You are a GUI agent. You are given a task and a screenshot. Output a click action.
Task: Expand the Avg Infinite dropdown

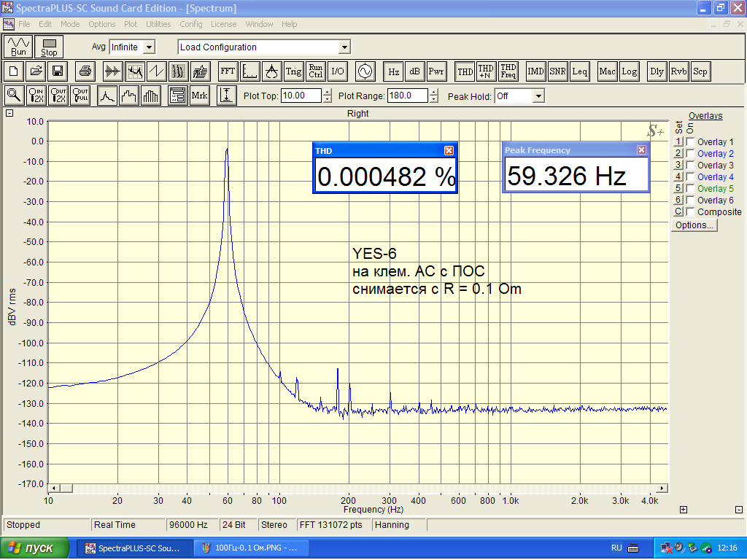pyautogui.click(x=149, y=47)
